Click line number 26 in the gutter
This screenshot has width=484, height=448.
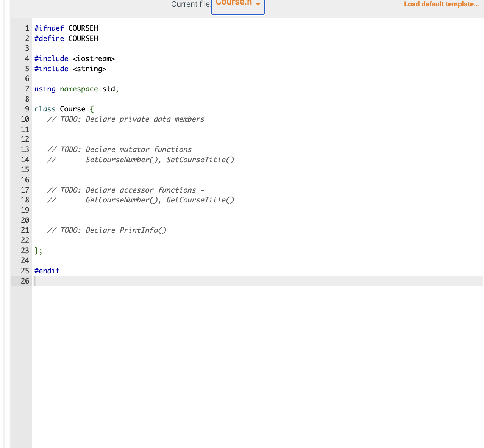click(x=25, y=281)
